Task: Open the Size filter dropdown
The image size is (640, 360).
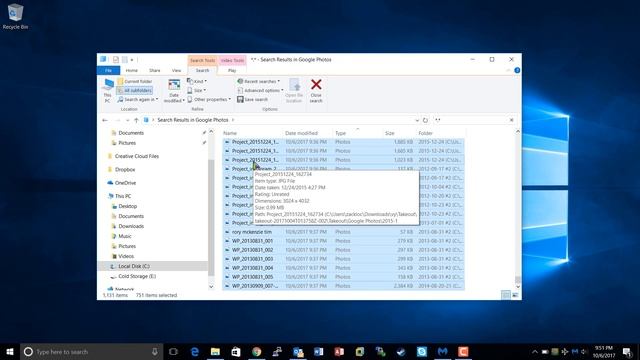Action: [x=197, y=90]
